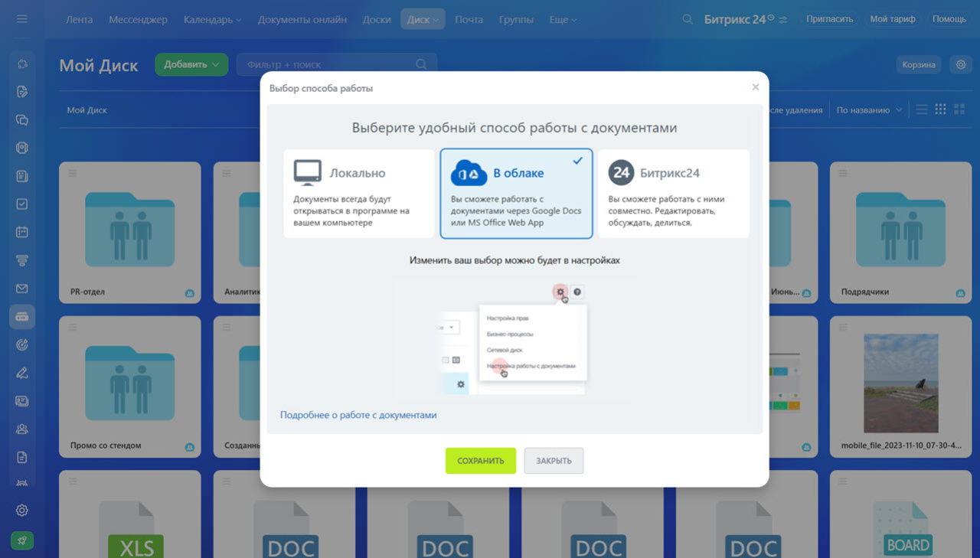Go to Документы онлайн
This screenshot has height=558, width=980.
(302, 19)
